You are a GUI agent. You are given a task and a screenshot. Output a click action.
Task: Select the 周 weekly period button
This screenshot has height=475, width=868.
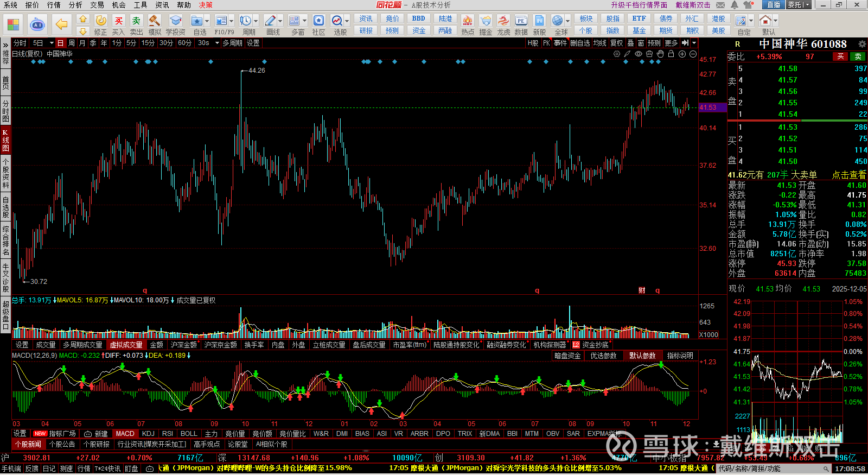(72, 43)
